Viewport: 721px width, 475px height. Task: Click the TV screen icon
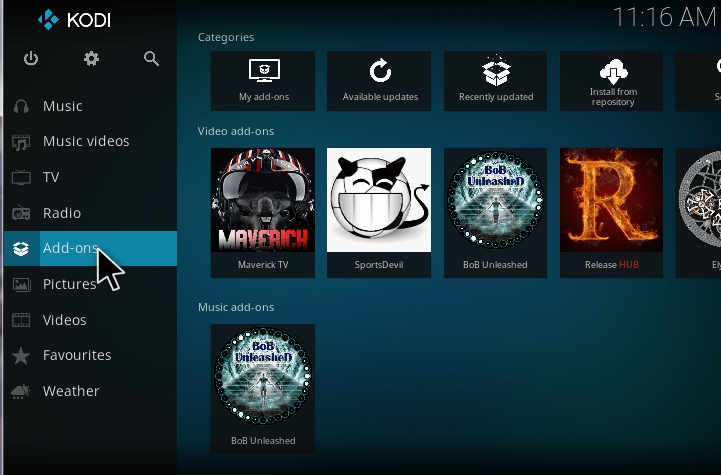point(21,177)
